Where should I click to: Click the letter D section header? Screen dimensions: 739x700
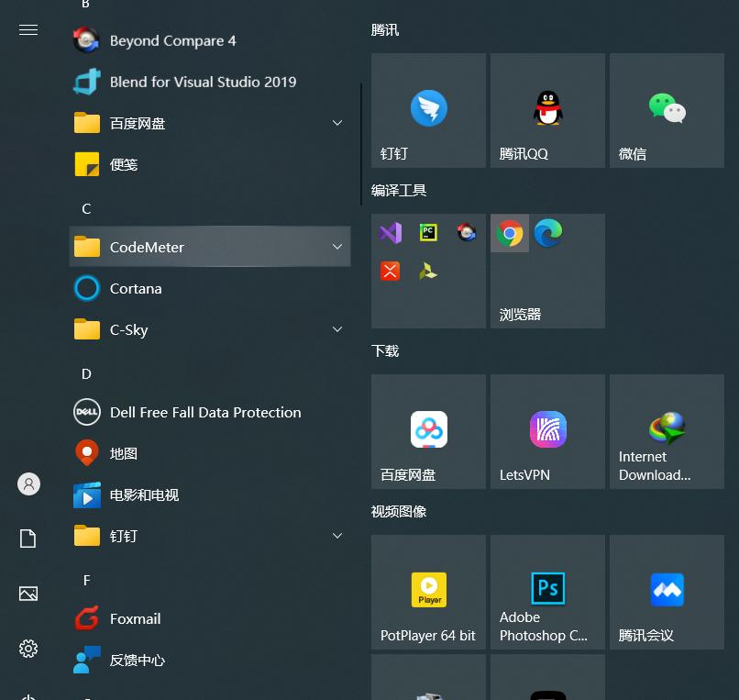86,373
